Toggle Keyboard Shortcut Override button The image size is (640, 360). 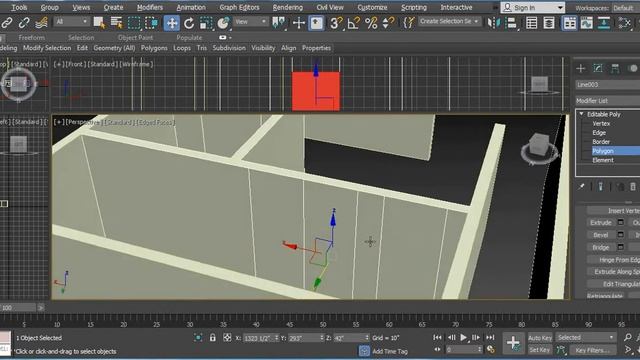(x=316, y=23)
